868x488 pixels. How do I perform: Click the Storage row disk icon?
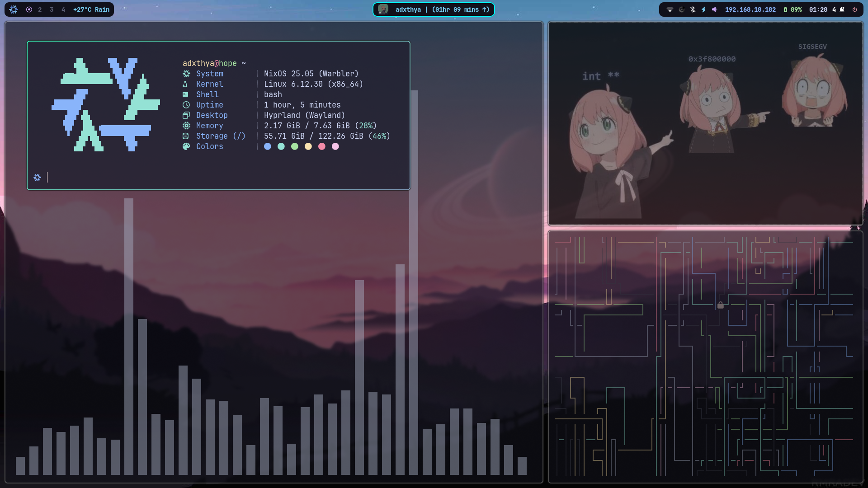click(185, 136)
